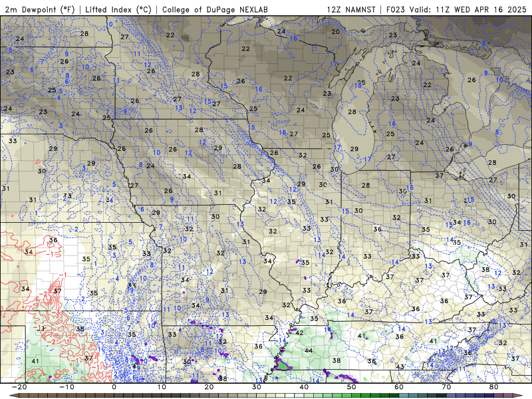Click the 10 label on the color scale
The image size is (532, 399).
[162, 387]
